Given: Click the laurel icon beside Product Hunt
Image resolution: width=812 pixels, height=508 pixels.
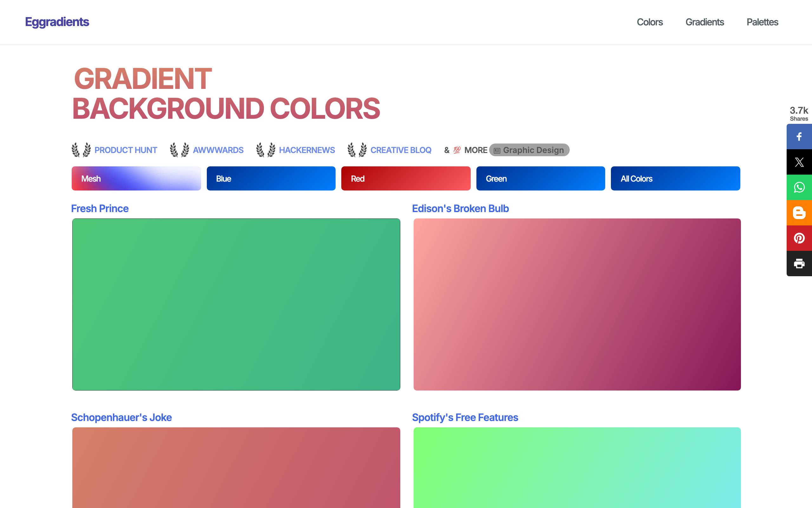Looking at the screenshot, I should [81, 150].
